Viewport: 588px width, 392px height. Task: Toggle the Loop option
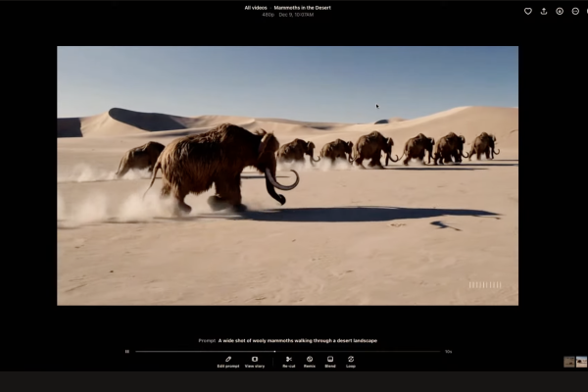(351, 360)
